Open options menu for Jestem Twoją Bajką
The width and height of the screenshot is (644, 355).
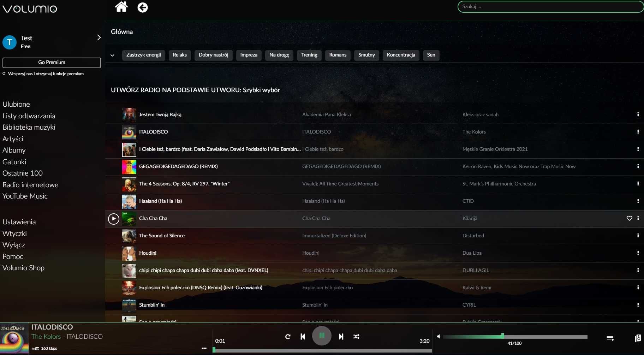tap(638, 114)
